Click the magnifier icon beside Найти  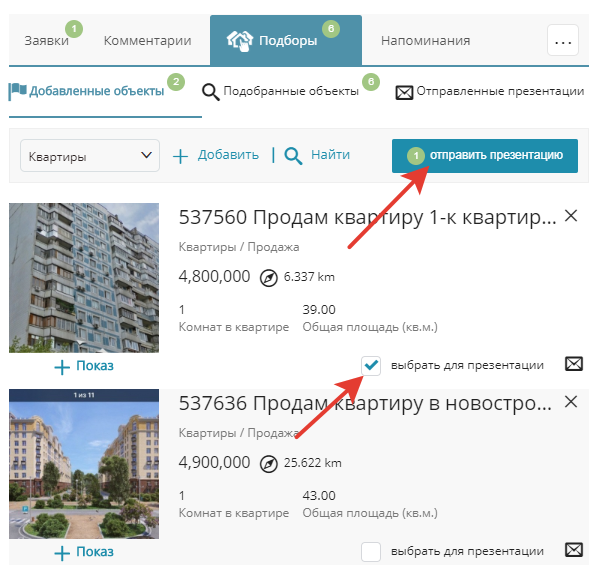[x=293, y=156]
